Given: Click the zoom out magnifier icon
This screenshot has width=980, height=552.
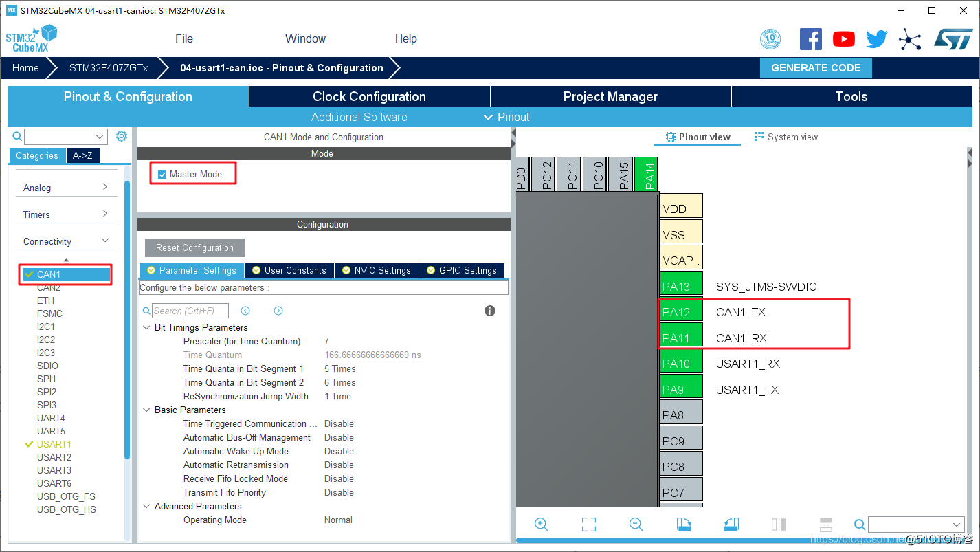Looking at the screenshot, I should [636, 525].
